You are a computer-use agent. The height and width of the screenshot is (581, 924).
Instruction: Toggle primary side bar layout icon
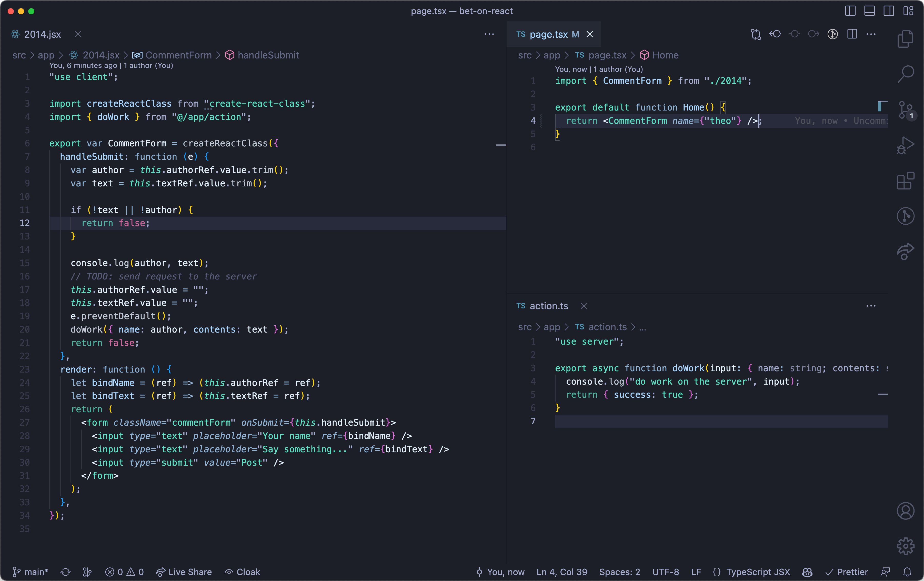point(850,11)
